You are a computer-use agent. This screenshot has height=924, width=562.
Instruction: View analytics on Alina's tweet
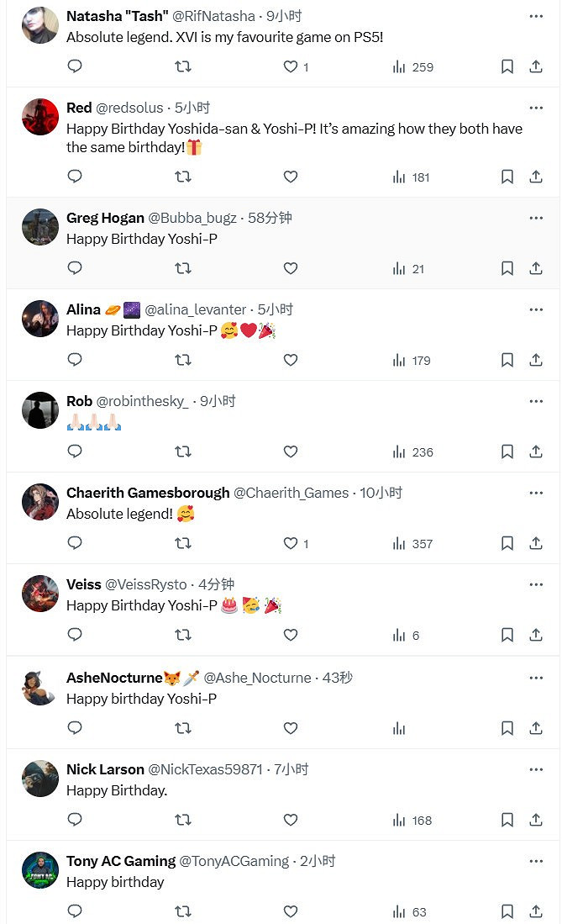pyautogui.click(x=399, y=360)
